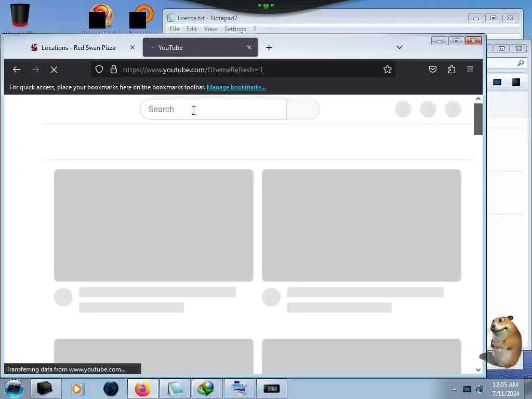532x399 pixels.
Task: Open the first loading video thumbnail placeholder
Action: [x=154, y=225]
